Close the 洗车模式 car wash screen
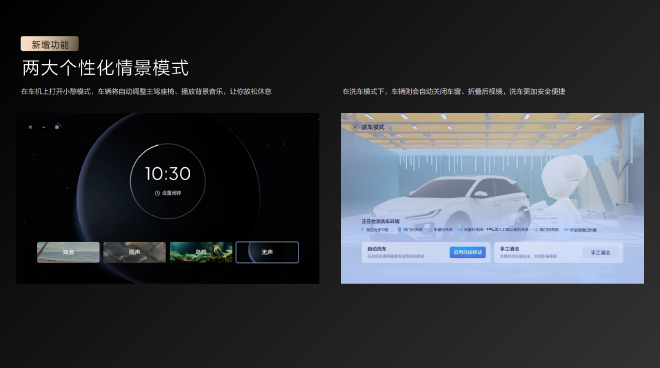 (x=355, y=127)
